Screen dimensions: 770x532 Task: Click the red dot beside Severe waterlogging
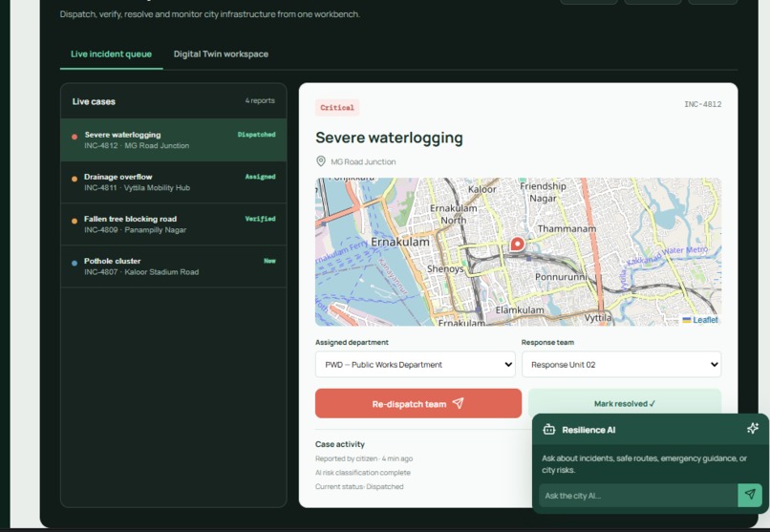click(x=75, y=137)
